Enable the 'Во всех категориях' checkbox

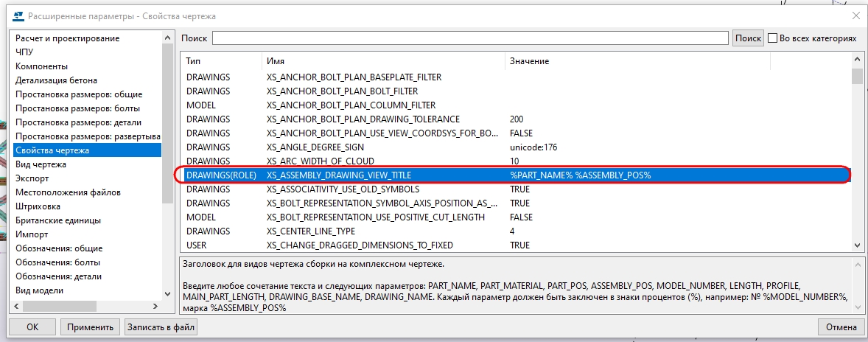pyautogui.click(x=773, y=38)
